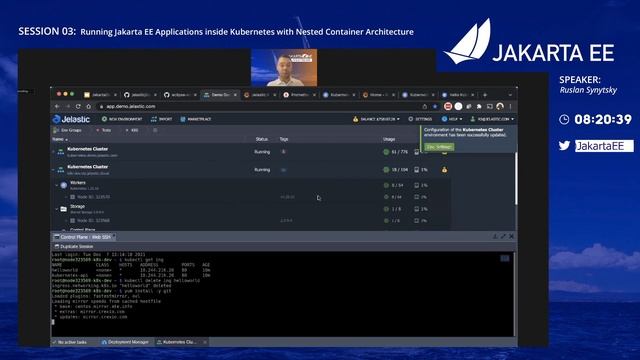Click the cast screen icon in Chrome toolbar
Screen dimensions: 640x360
(489, 107)
